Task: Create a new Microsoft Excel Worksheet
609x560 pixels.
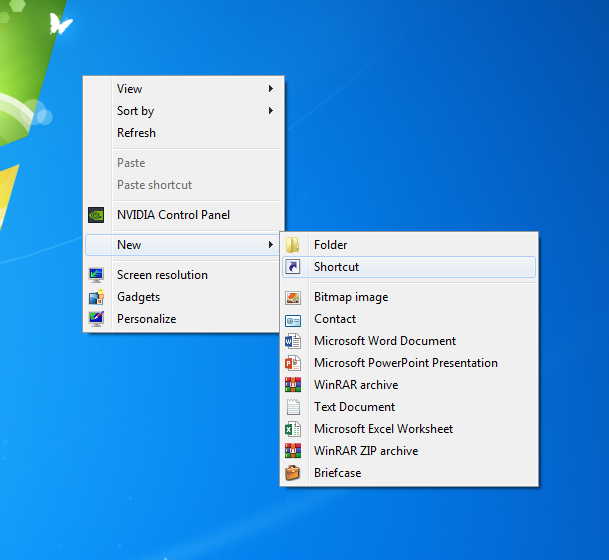Action: click(409, 429)
